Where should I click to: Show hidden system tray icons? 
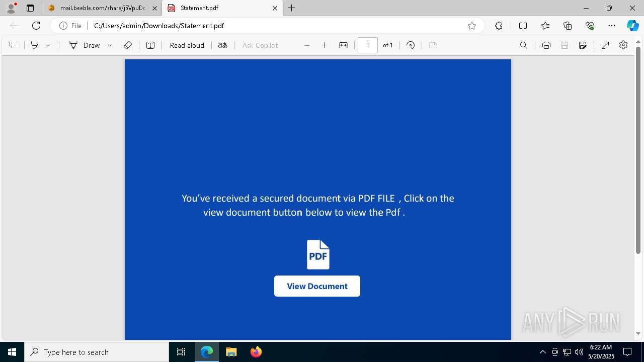542,352
